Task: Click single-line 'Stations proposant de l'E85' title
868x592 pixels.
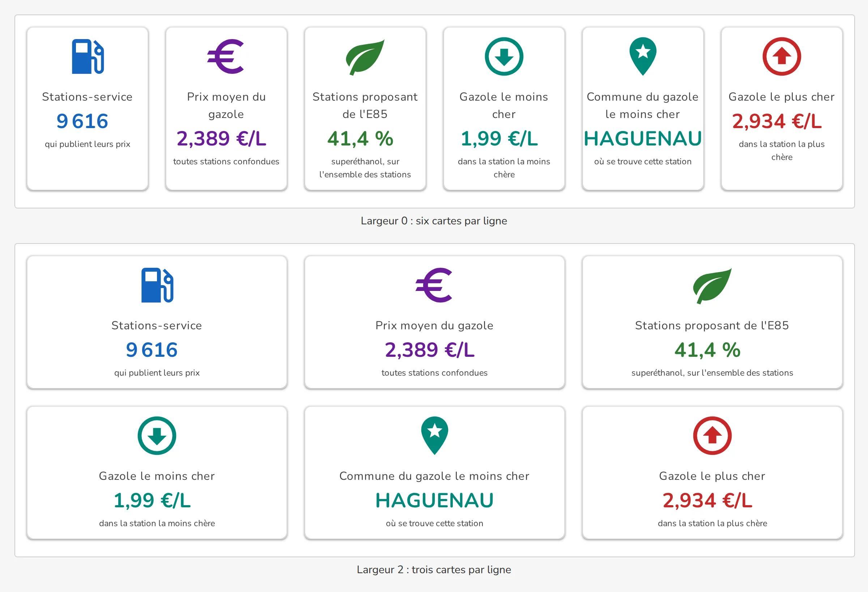Action: (x=712, y=326)
